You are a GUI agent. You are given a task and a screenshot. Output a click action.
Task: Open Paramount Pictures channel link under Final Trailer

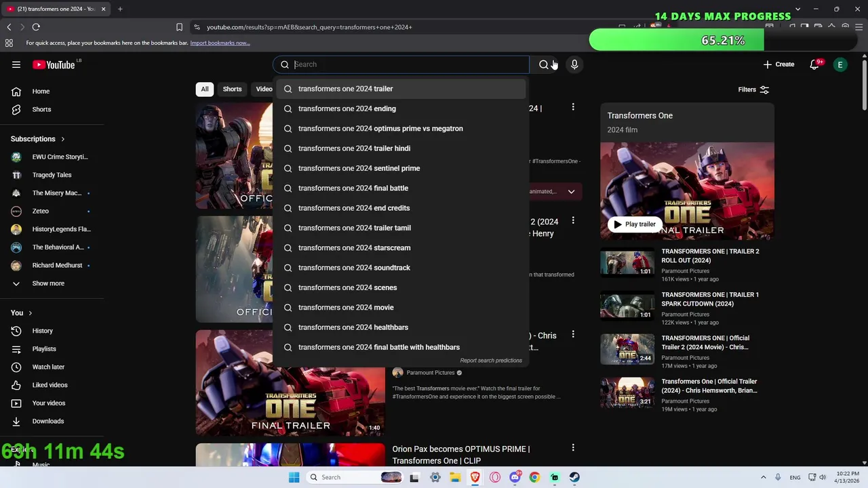[431, 373]
